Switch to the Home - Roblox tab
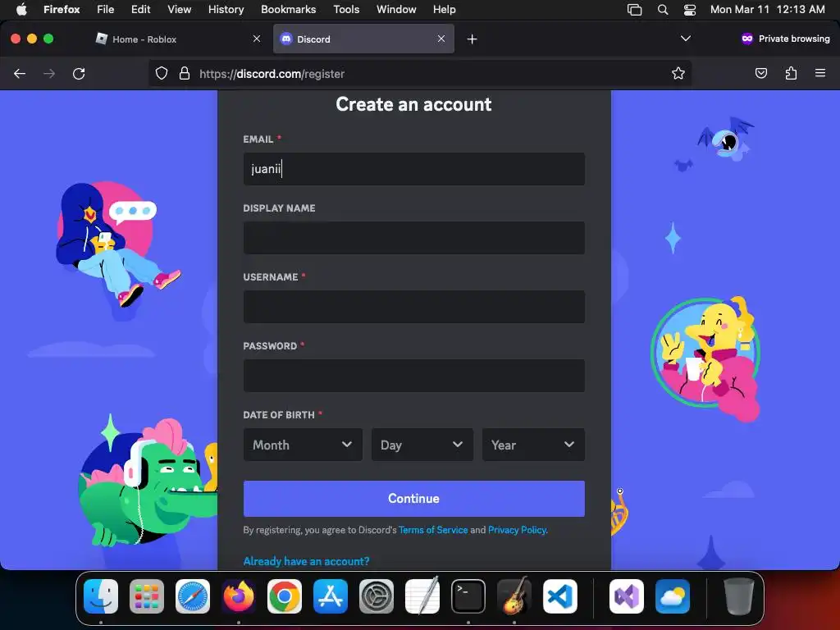 click(178, 39)
